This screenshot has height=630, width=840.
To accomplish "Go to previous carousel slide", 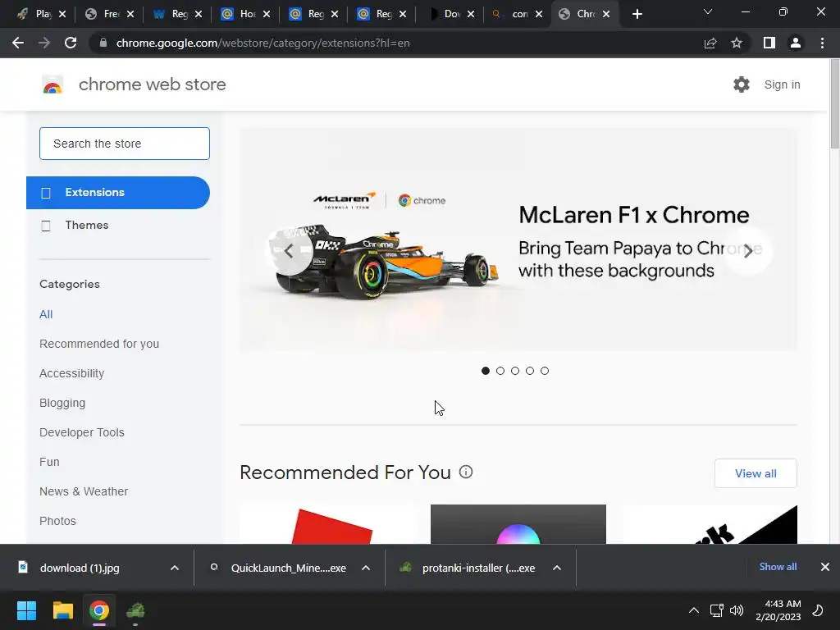I will (x=290, y=251).
